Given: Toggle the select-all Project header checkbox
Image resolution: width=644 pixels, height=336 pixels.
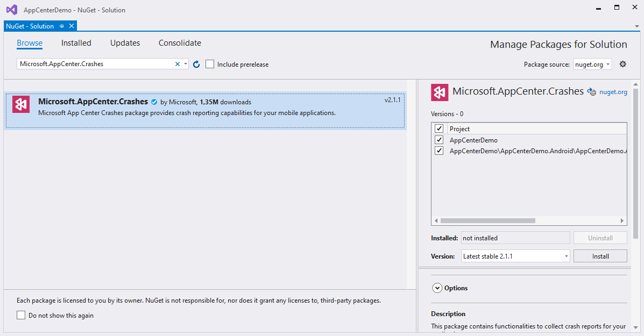Looking at the screenshot, I should coord(439,128).
